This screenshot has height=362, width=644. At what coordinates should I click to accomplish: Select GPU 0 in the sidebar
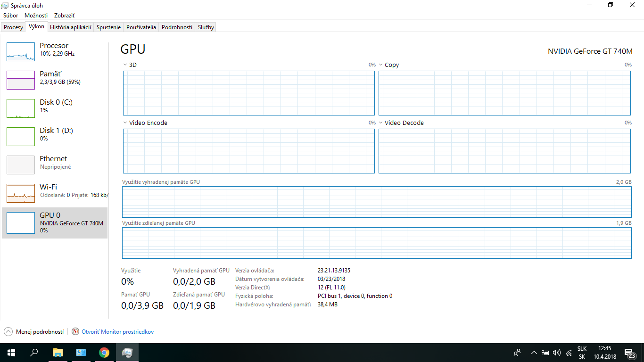[x=55, y=223]
